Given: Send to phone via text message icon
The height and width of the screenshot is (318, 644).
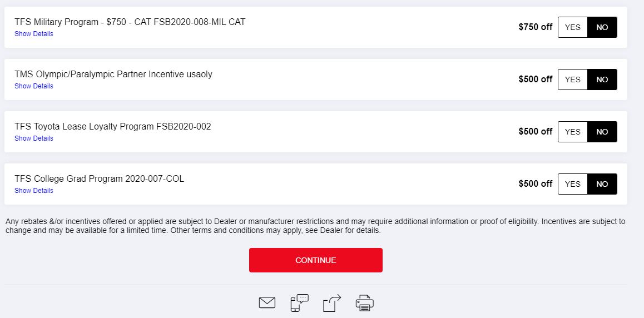Looking at the screenshot, I should click(299, 303).
